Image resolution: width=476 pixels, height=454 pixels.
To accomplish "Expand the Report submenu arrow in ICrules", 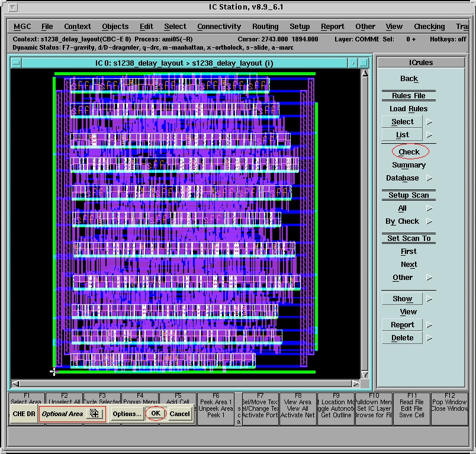I will click(x=430, y=325).
